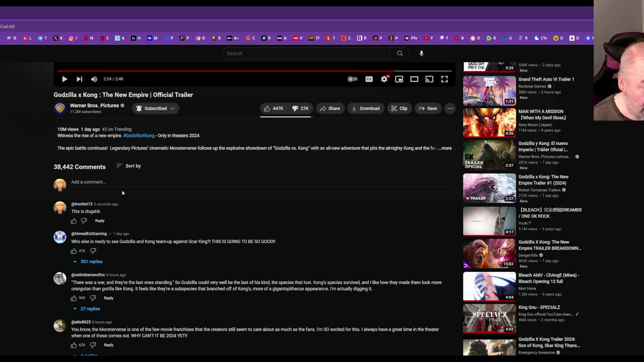The height and width of the screenshot is (362, 644).
Task: Open the Telegram bookmark in bookmarks bar
Action: click(42, 38)
